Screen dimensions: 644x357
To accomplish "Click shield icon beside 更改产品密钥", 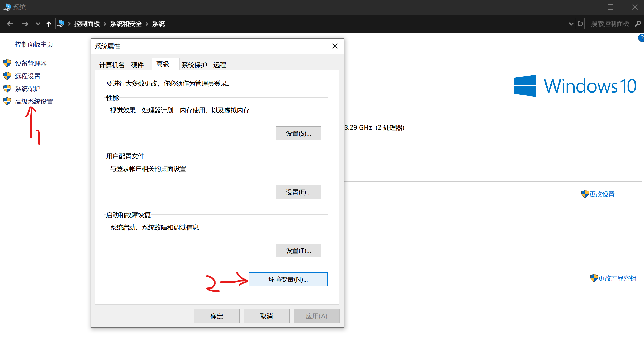I will coord(594,278).
